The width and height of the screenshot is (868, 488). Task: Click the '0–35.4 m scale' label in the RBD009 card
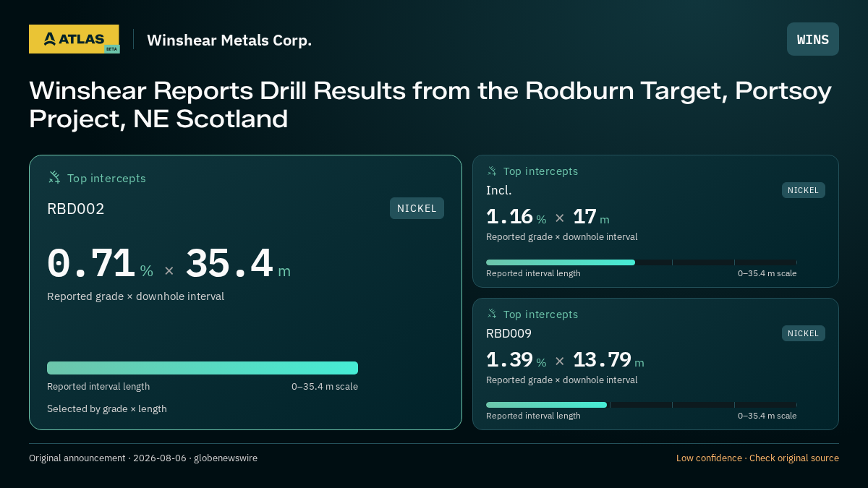(x=767, y=416)
